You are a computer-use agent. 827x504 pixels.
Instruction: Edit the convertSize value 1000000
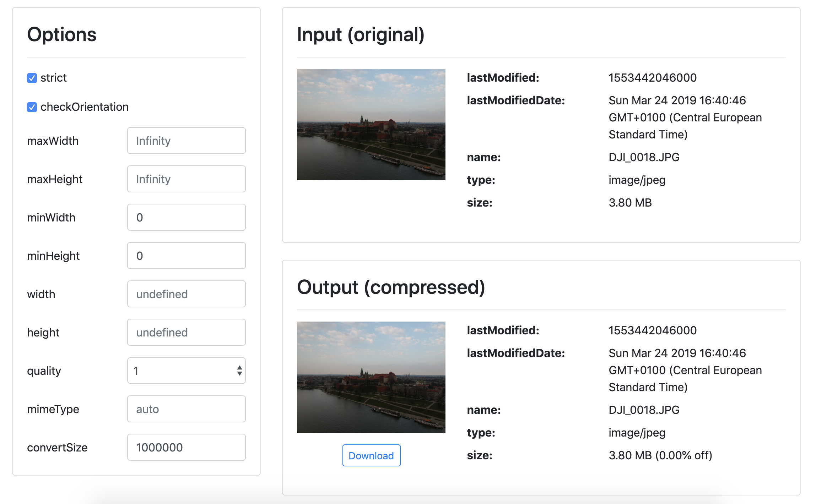coord(186,447)
